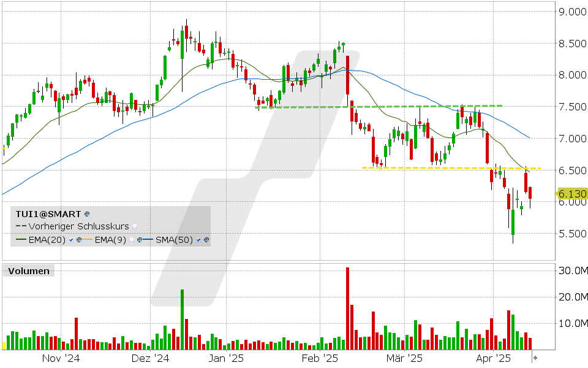
Task: Click the green dashed resistance line at 7.500
Action: click(379, 107)
